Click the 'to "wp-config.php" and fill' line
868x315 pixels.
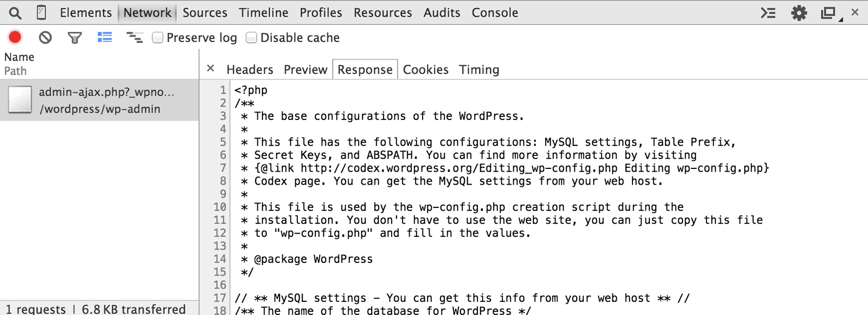(386, 233)
